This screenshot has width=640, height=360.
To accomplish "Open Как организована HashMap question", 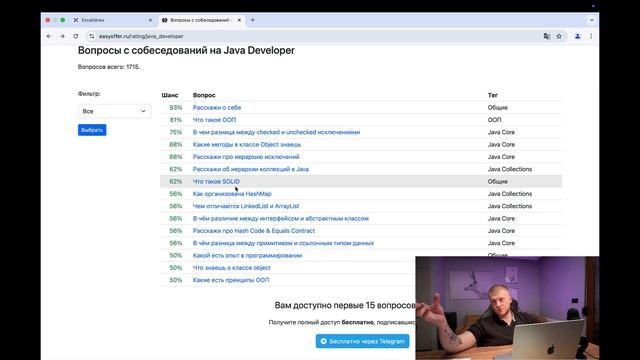I will click(x=232, y=194).
